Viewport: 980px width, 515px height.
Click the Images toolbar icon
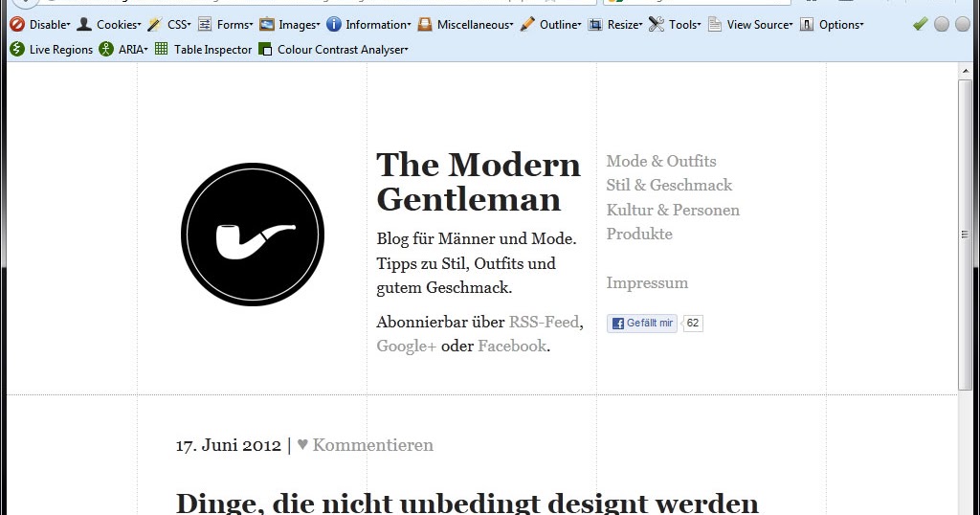(x=267, y=24)
